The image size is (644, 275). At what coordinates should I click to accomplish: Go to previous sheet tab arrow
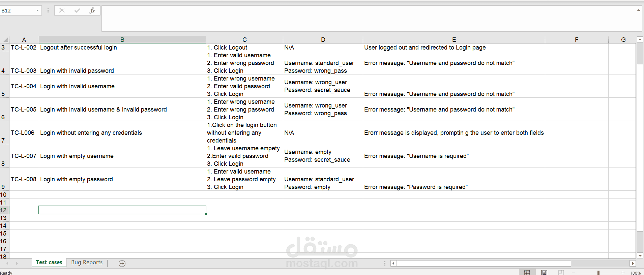pos(7,263)
